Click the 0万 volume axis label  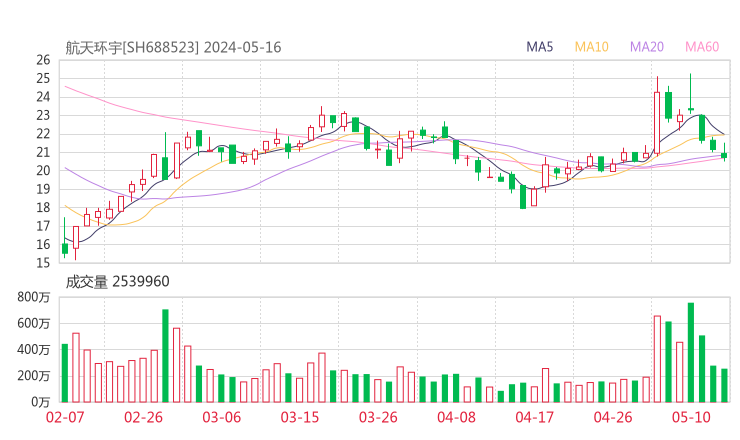pyautogui.click(x=41, y=402)
